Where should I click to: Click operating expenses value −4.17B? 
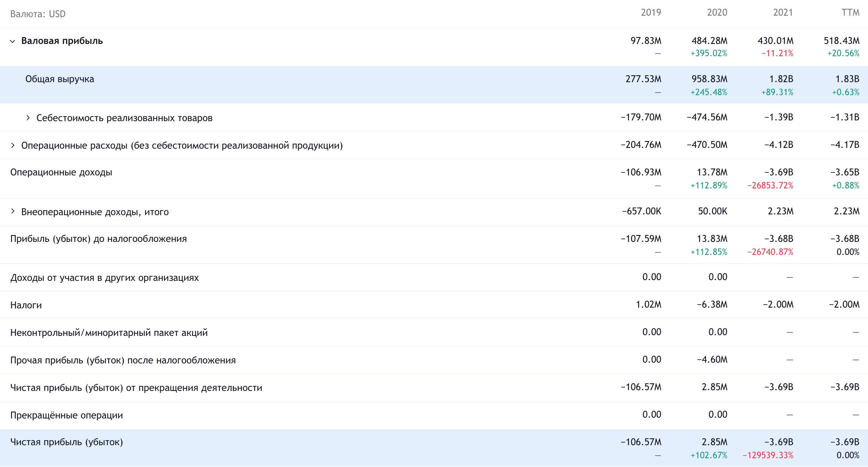[845, 145]
